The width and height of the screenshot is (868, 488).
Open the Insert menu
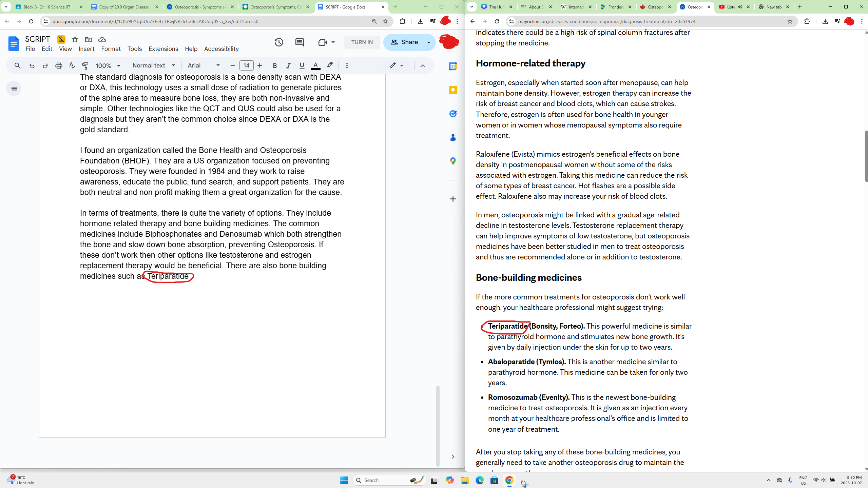(86, 49)
